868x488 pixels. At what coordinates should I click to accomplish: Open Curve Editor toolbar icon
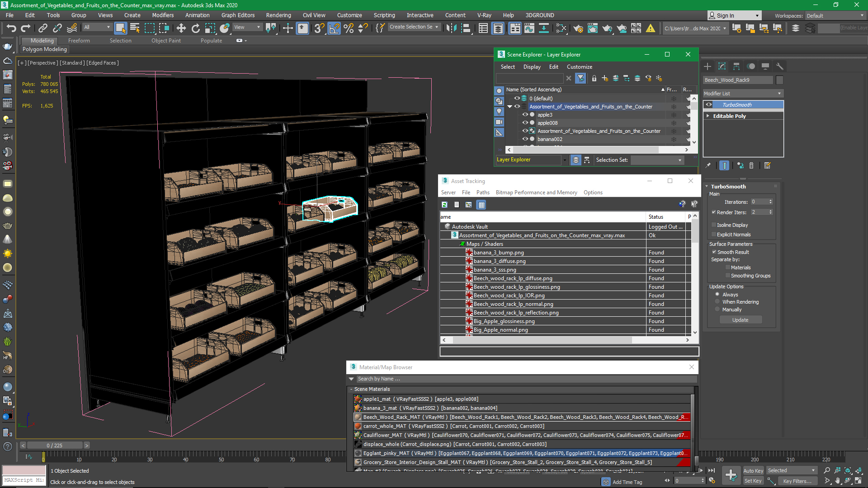click(x=529, y=28)
